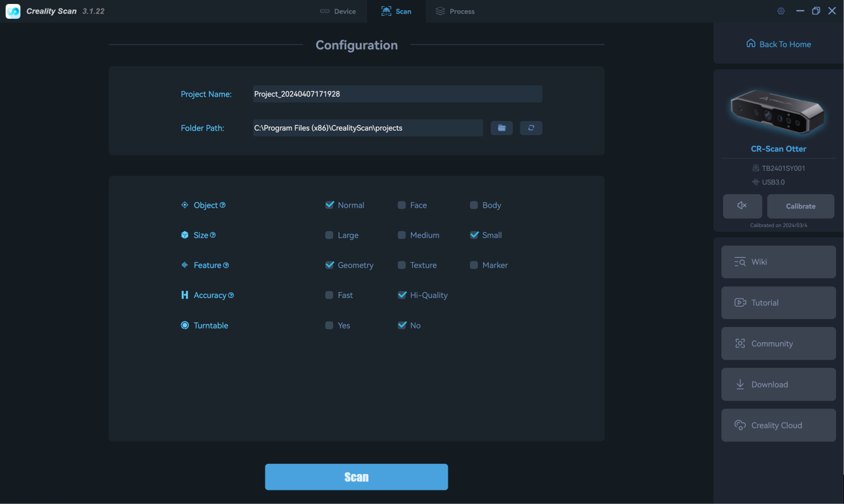This screenshot has height=504, width=844.
Task: Toggle Geometry feature checkbox
Action: pos(329,265)
